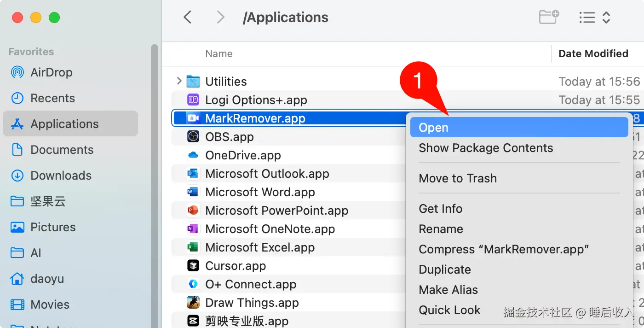The image size is (644, 328).
Task: Click the Cursor.app icon
Action: tap(193, 266)
